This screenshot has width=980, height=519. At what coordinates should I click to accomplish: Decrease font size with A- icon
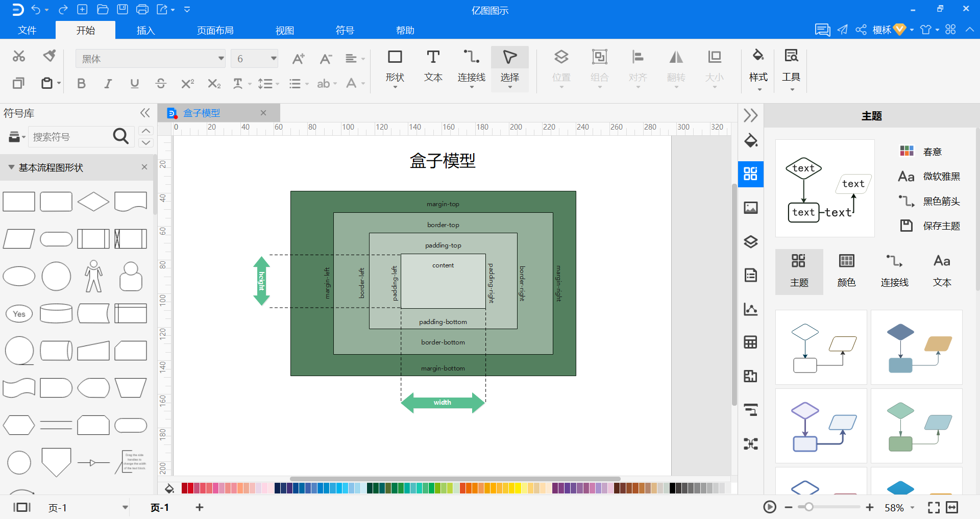point(326,59)
